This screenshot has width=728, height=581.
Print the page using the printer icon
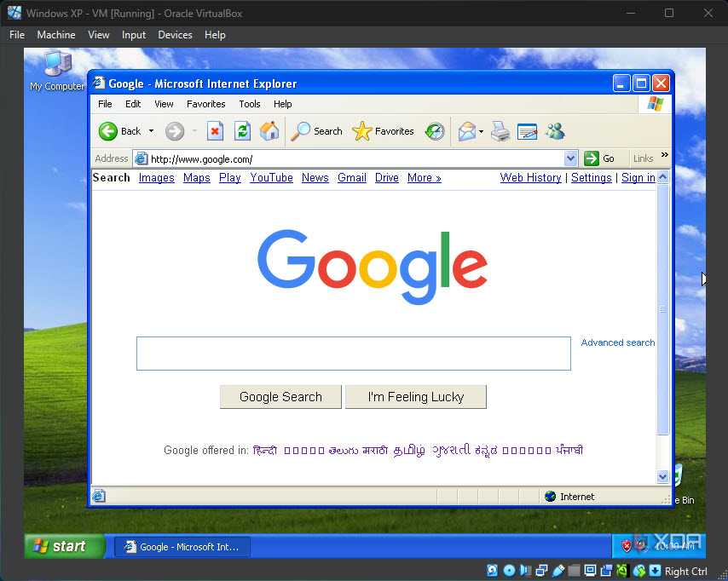coord(500,131)
